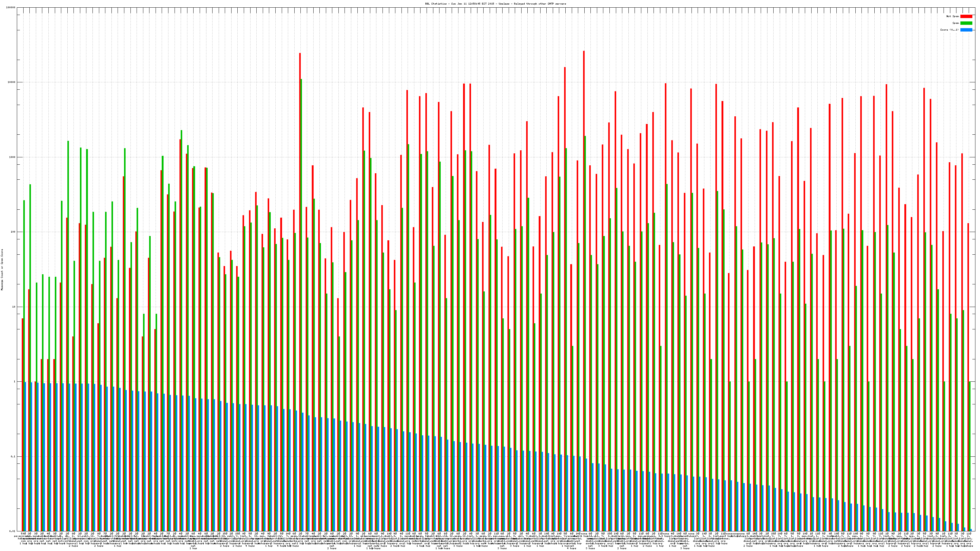Click the blue Score (0..1) legend swatch

(x=966, y=30)
